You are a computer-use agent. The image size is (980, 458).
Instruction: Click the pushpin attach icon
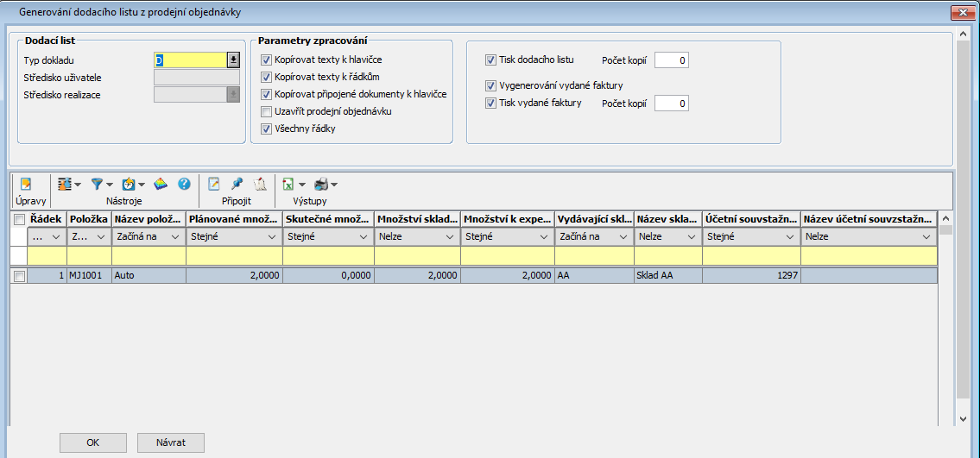click(237, 184)
